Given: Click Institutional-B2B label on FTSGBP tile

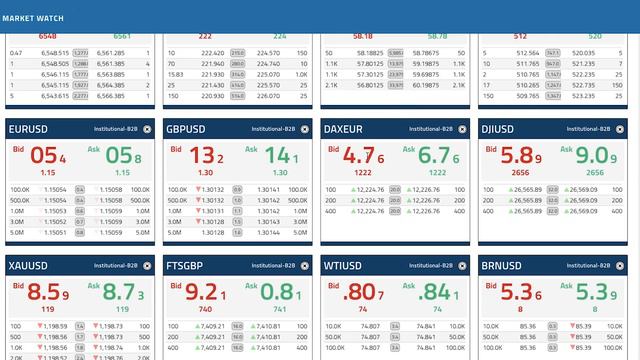Looking at the screenshot, I should click(273, 266).
